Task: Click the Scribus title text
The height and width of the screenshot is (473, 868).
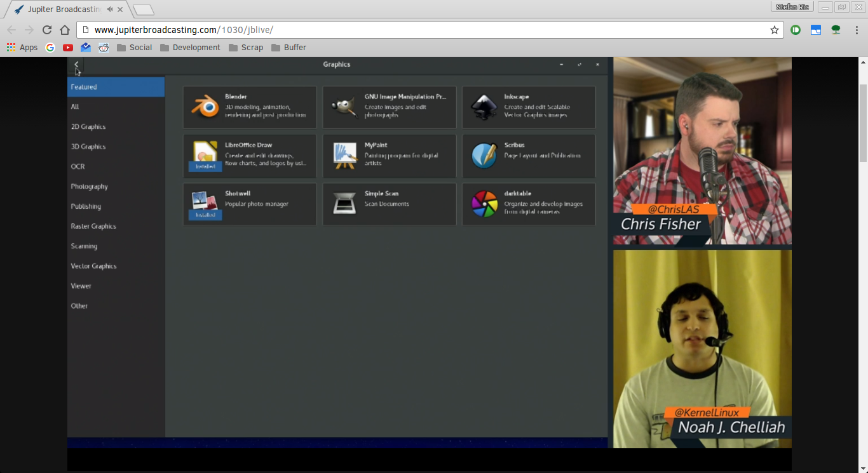Action: pos(515,145)
